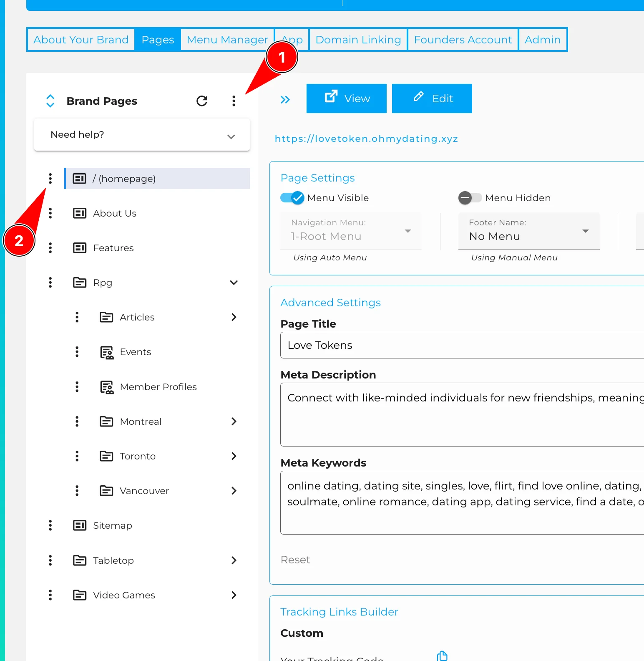Toggle the Menu Hidden switch
This screenshot has height=661, width=644.
pos(470,198)
